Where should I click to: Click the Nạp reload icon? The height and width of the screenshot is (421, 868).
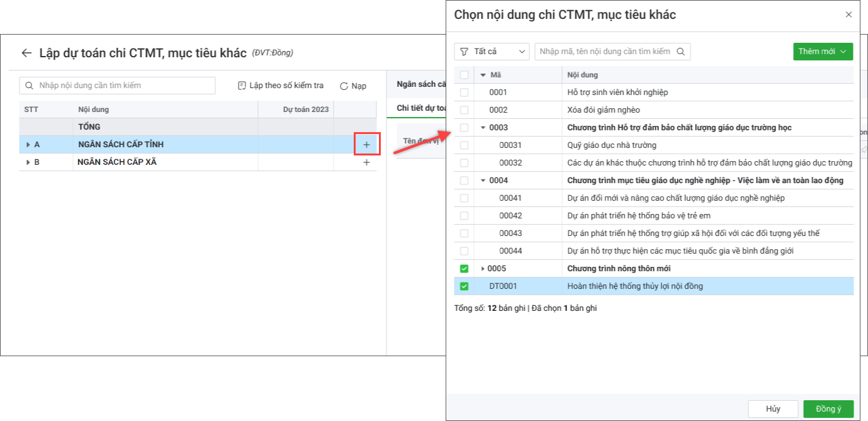(x=344, y=86)
